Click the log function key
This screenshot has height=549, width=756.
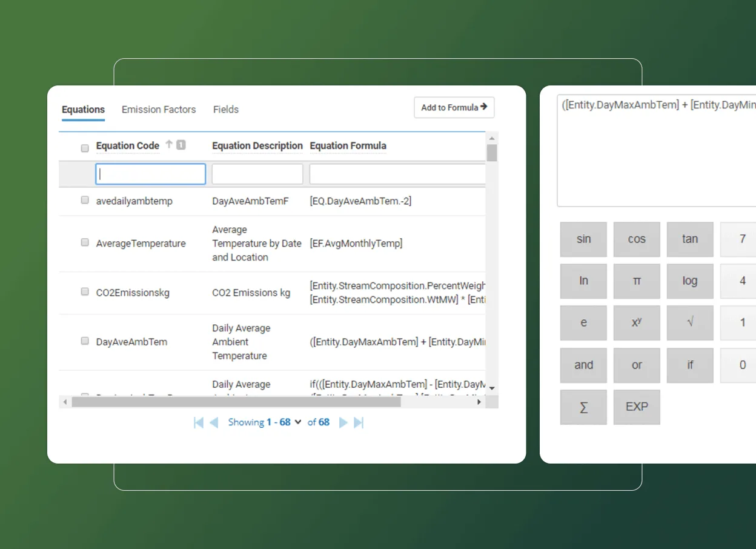click(689, 281)
